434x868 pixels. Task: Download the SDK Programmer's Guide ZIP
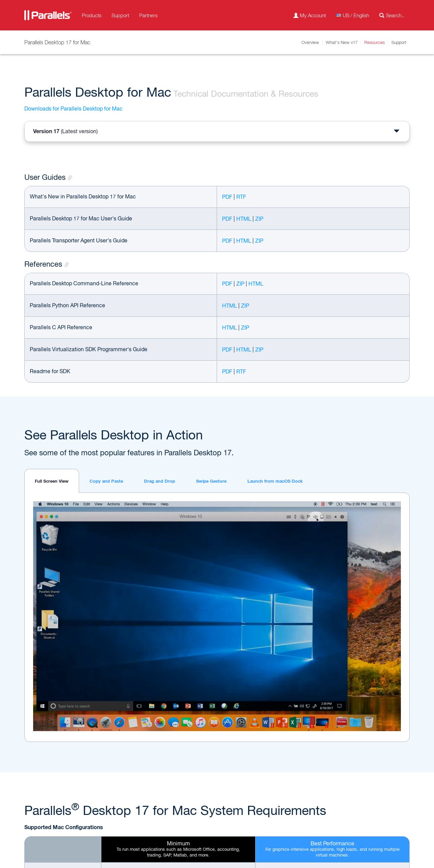[259, 349]
